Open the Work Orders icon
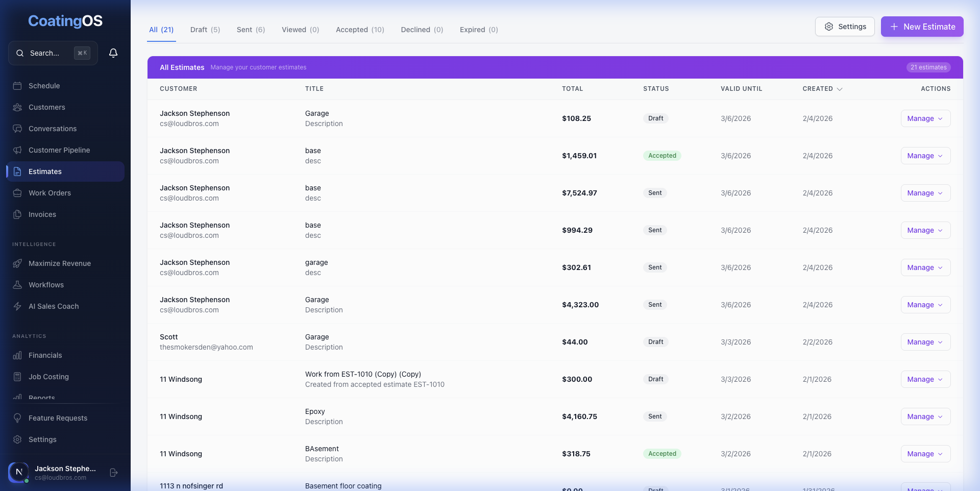This screenshot has width=980, height=491. coord(18,193)
